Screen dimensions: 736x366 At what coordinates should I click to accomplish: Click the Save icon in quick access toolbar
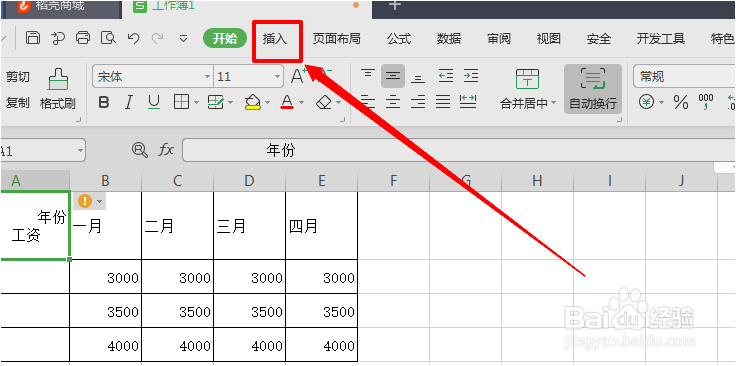tap(32, 38)
